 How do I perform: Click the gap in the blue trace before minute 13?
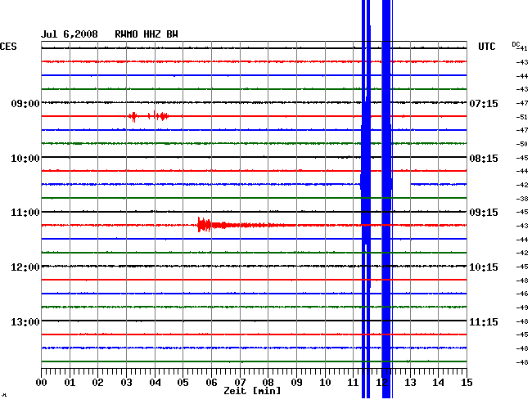tap(401, 184)
